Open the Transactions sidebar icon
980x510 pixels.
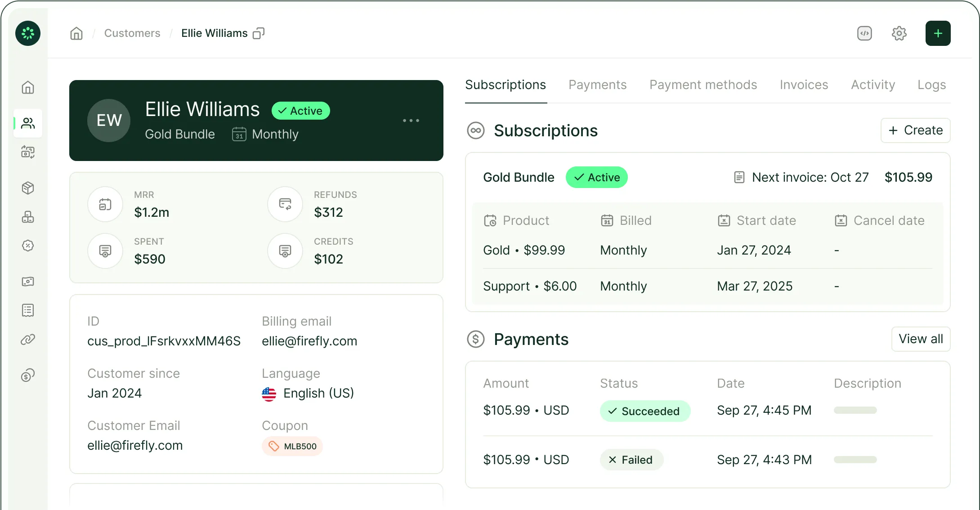pyautogui.click(x=28, y=152)
